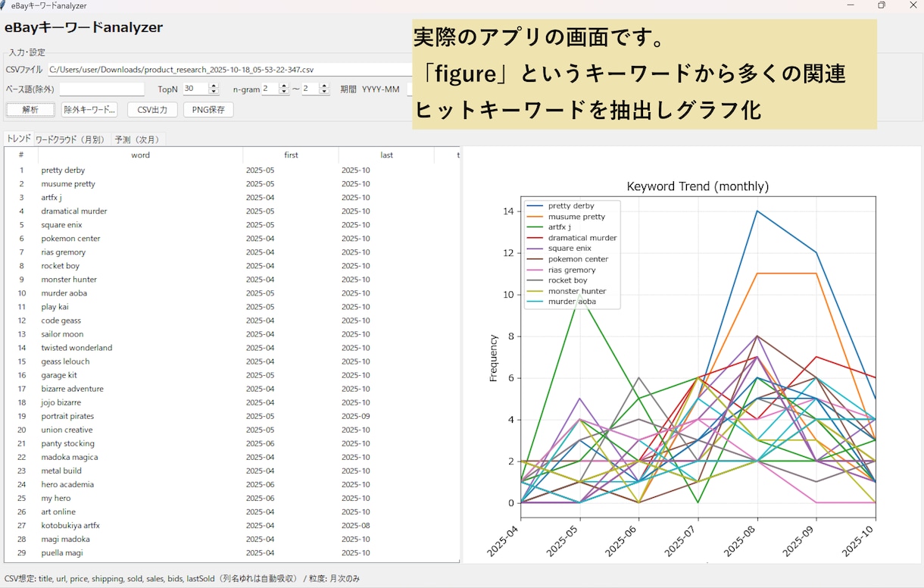
Task: Select 'dramatical murder' in the word table
Action: [232, 211]
